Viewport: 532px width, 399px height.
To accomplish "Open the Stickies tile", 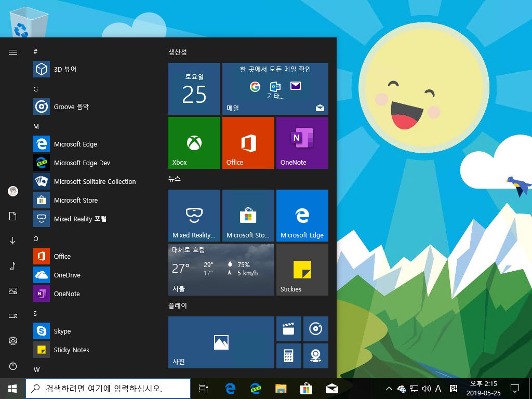I will (x=302, y=270).
